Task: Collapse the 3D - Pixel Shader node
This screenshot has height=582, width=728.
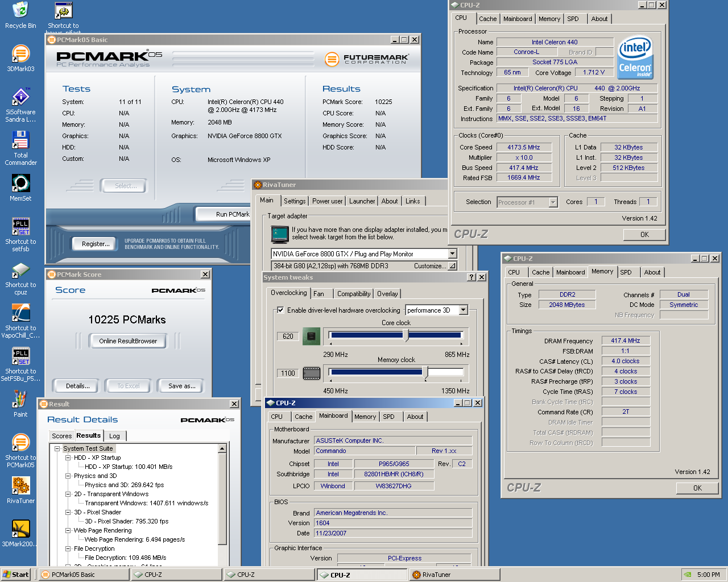Action: click(68, 512)
